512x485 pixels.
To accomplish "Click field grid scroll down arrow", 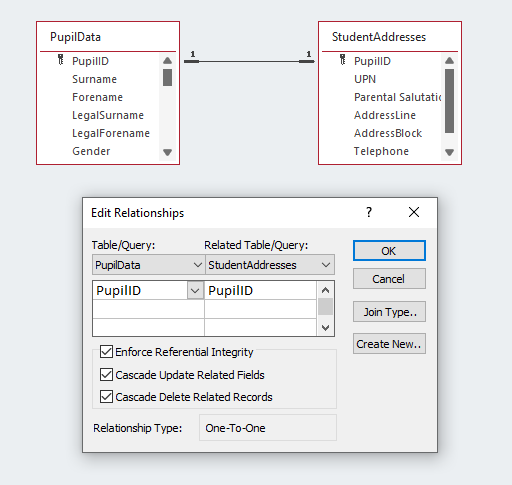I will (325, 328).
